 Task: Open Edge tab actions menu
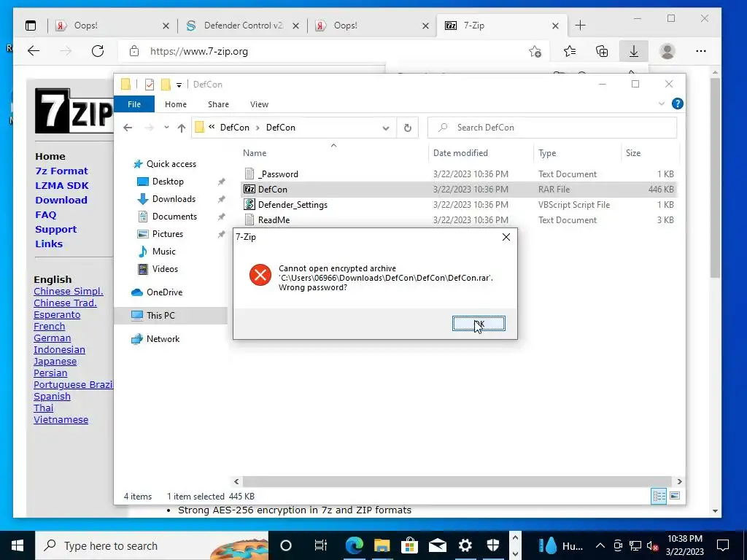click(31, 26)
